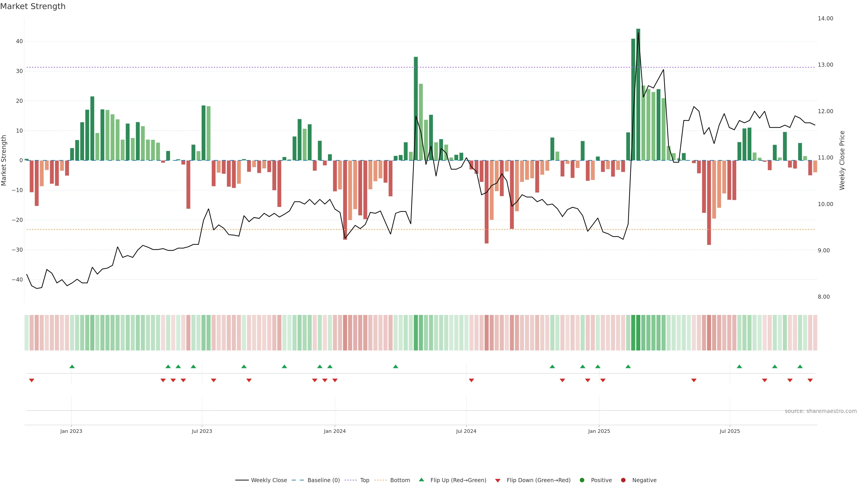Click the orange Bottom dotted legend icon
This screenshot has height=488, width=868.
click(380, 480)
